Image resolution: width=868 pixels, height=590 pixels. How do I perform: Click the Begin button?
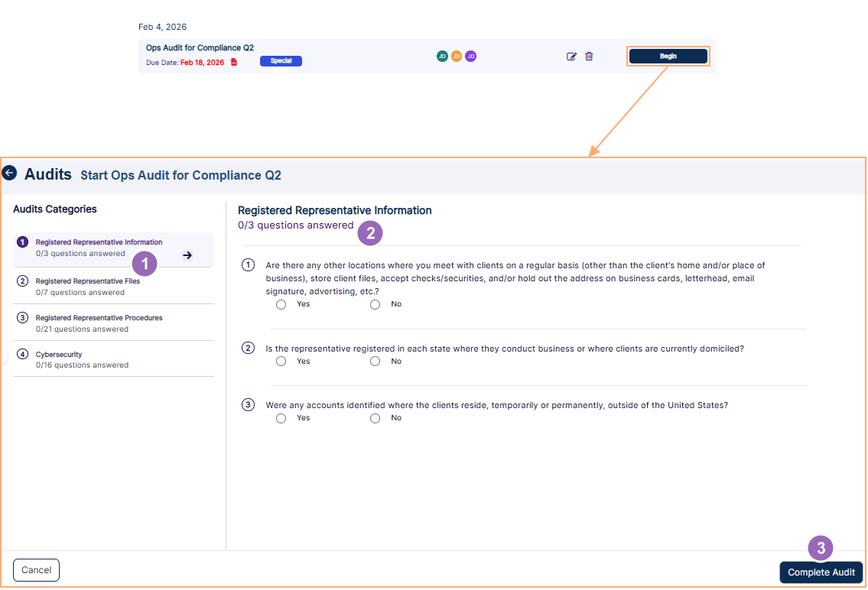click(667, 56)
